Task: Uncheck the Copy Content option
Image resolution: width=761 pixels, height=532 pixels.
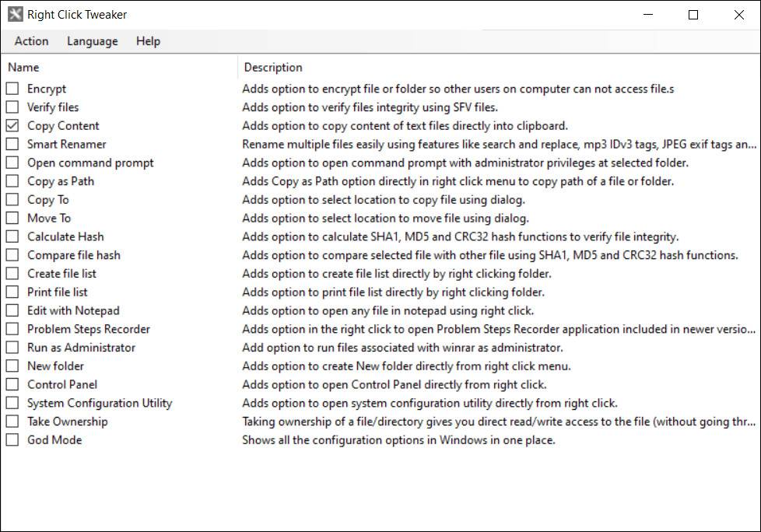Action: coord(12,126)
